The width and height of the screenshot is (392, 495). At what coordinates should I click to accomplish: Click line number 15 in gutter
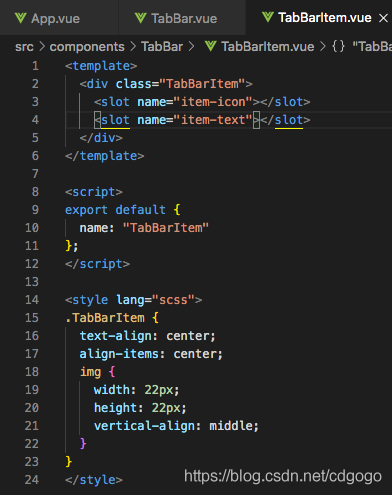(x=32, y=318)
